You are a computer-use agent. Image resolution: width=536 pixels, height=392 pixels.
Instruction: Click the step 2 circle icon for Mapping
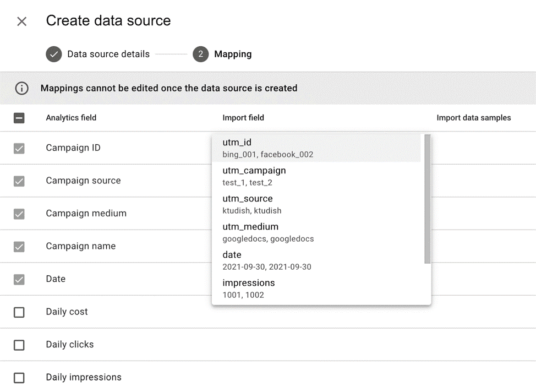pyautogui.click(x=200, y=54)
